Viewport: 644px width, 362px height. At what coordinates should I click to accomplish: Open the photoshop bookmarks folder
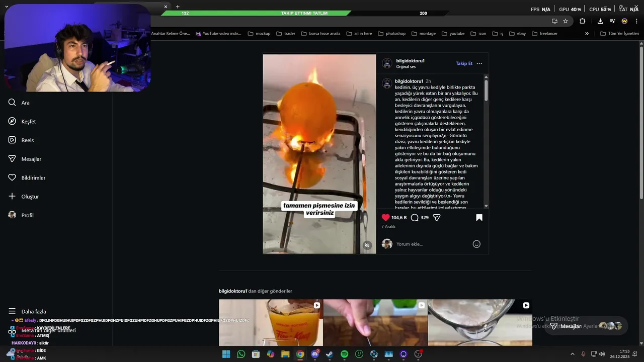pos(391,34)
